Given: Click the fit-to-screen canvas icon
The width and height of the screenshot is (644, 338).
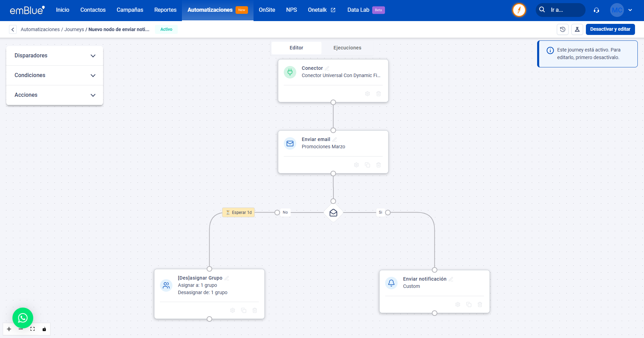Looking at the screenshot, I should tap(33, 329).
